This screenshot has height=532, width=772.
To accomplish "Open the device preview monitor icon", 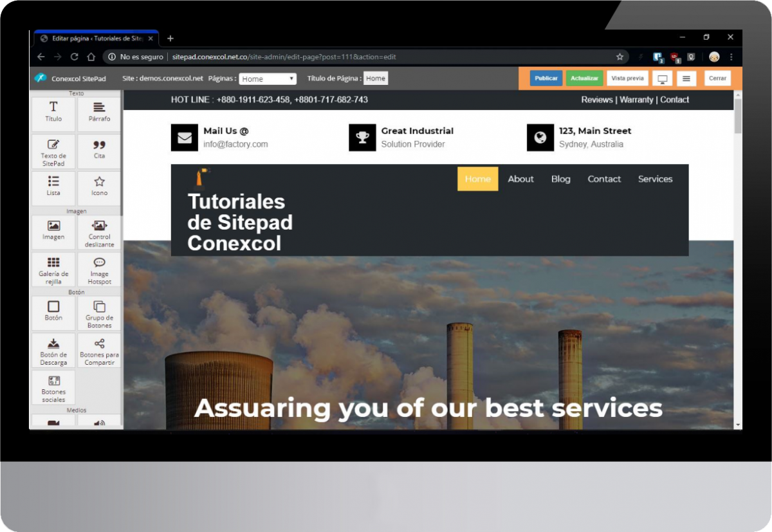I will [662, 78].
